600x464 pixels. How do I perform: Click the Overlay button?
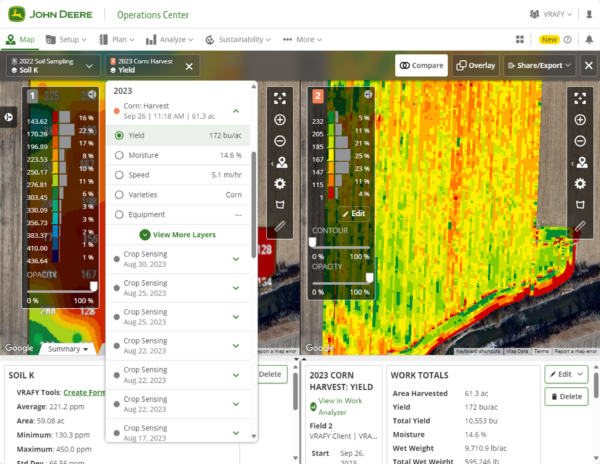click(x=476, y=65)
